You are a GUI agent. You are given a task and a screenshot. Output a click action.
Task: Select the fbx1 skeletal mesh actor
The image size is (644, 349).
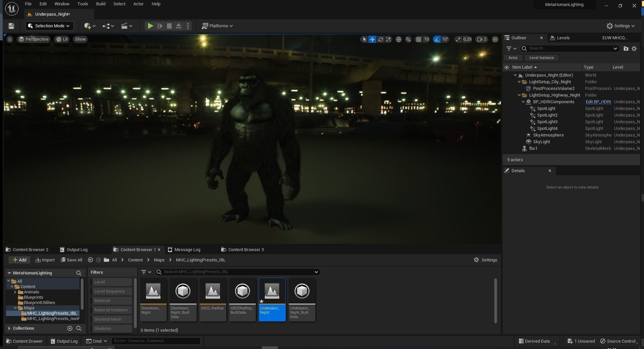(571, 149)
